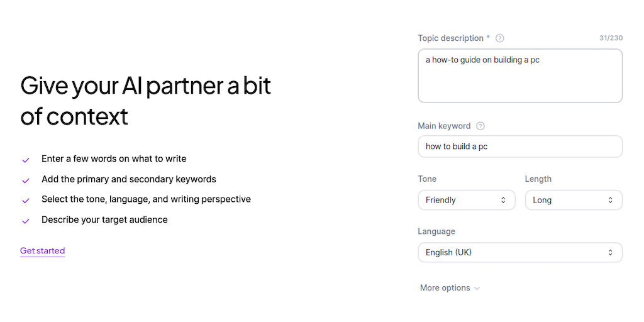
Task: Click the "Language" label text
Action: (436, 231)
